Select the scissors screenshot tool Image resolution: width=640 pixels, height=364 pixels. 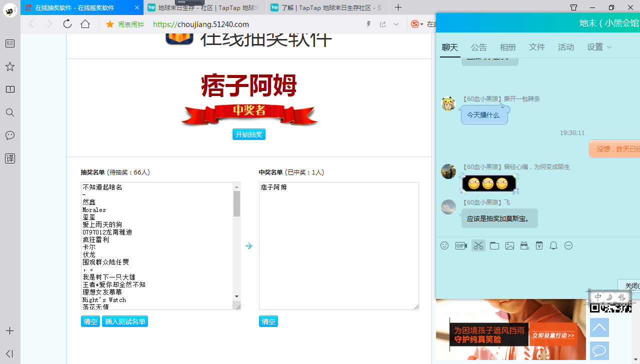(478, 245)
